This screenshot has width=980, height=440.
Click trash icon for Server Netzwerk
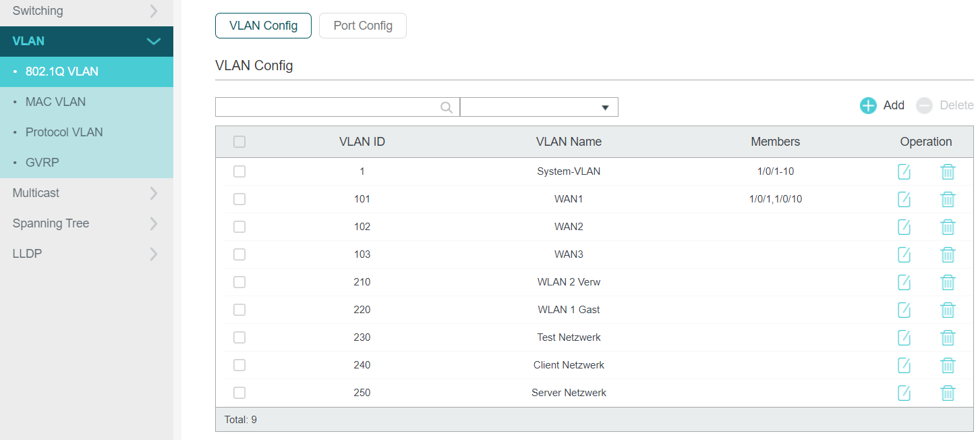coord(948,393)
